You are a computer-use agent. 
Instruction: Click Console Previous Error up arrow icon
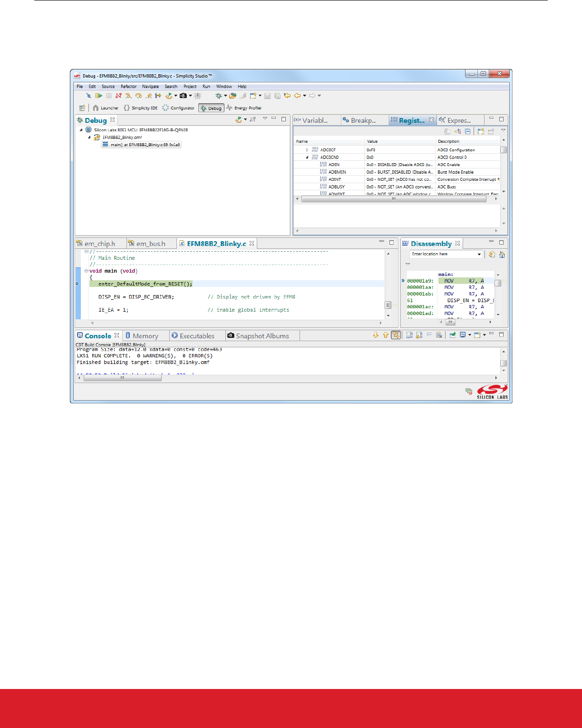point(386,335)
